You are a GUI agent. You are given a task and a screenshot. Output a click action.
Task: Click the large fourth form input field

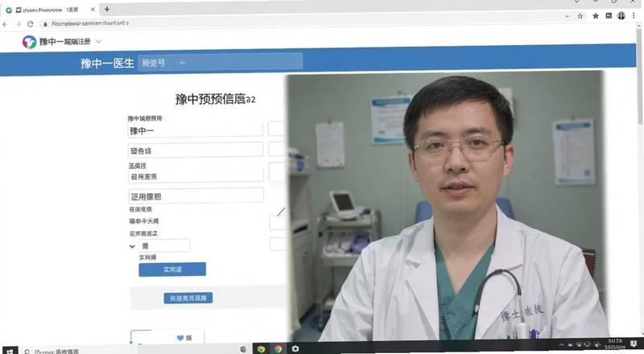pos(196,196)
